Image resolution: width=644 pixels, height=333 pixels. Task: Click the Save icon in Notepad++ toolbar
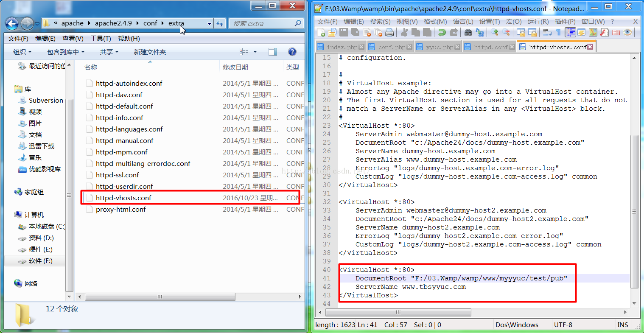coord(344,32)
